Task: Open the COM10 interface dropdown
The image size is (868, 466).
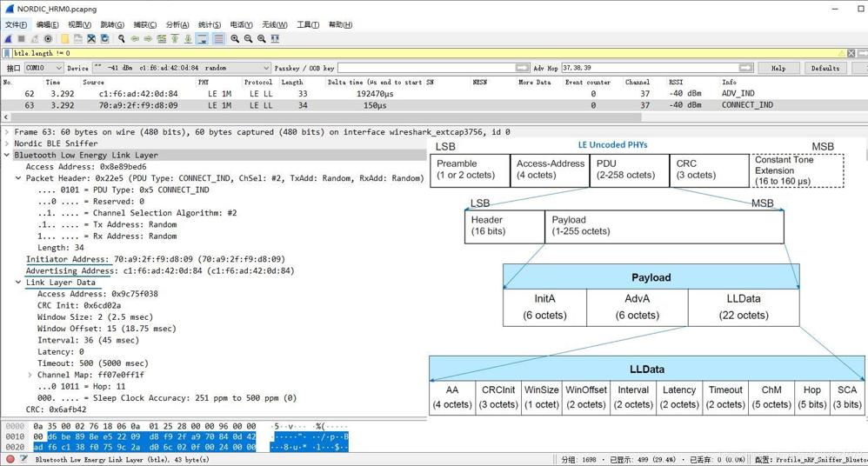Action: pyautogui.click(x=43, y=68)
